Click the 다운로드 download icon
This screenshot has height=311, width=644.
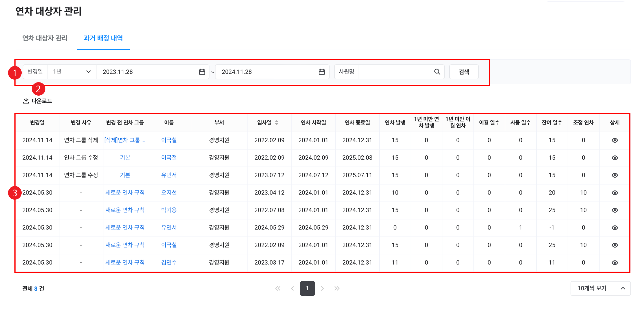(26, 101)
